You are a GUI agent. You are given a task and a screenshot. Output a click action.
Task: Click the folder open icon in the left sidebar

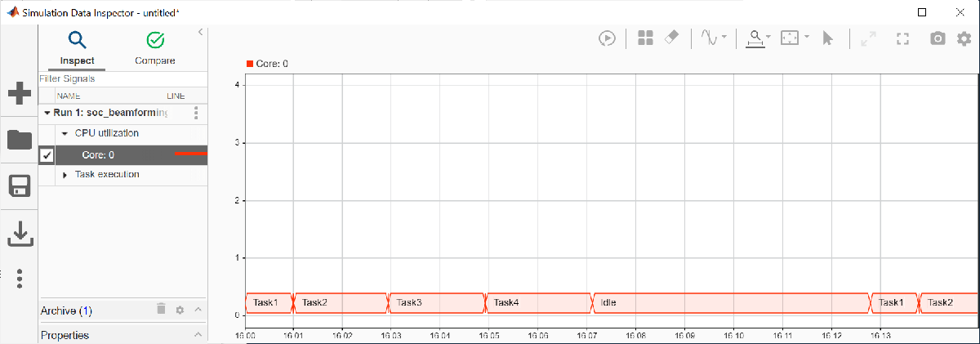(20, 140)
